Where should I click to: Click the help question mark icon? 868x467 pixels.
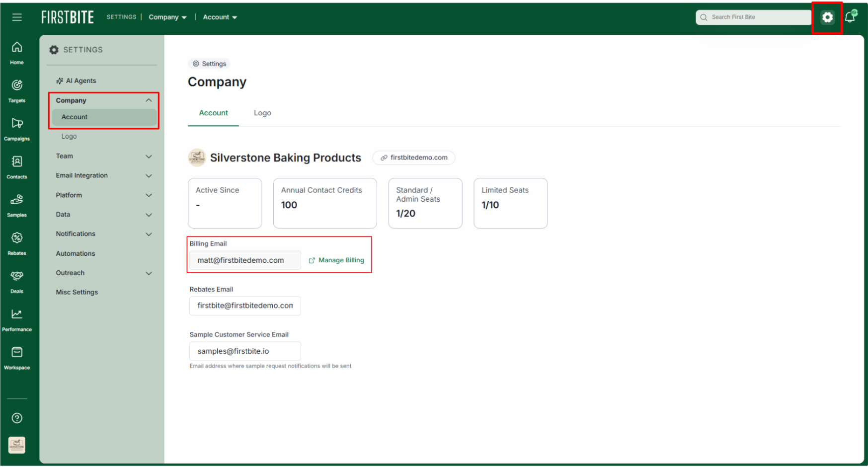click(x=17, y=418)
